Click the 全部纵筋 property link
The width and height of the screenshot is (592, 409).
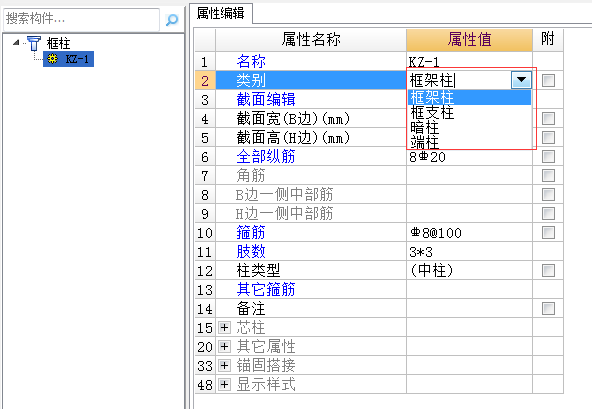266,156
